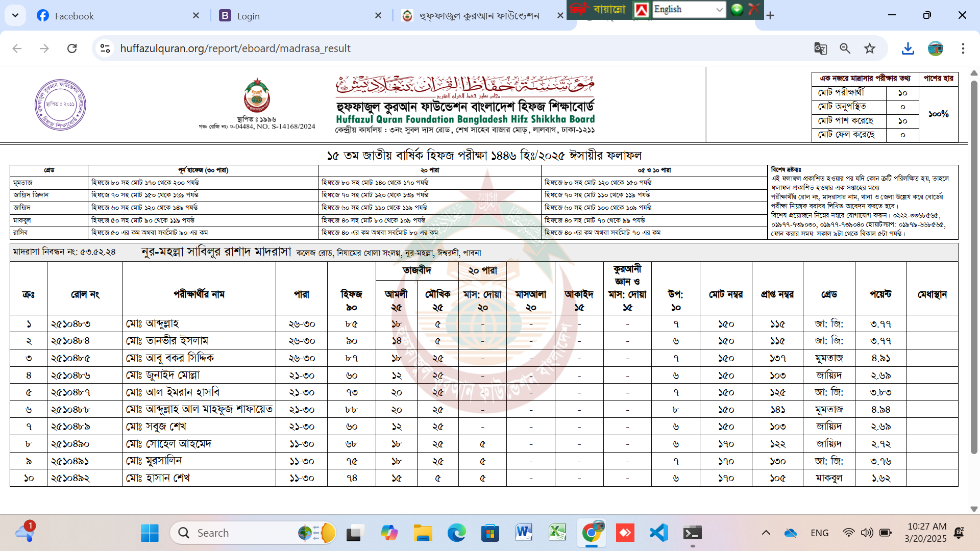Open Chrome three-dot menu
The width and height of the screenshot is (980, 551).
[x=963, y=48]
